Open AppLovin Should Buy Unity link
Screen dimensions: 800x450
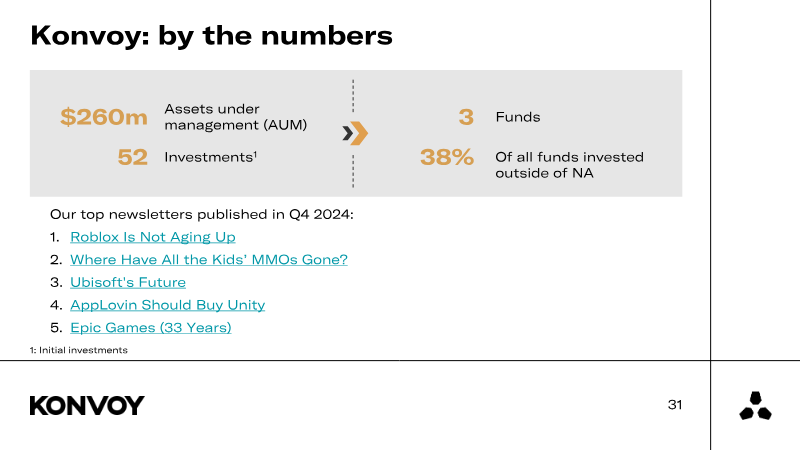[x=167, y=305]
